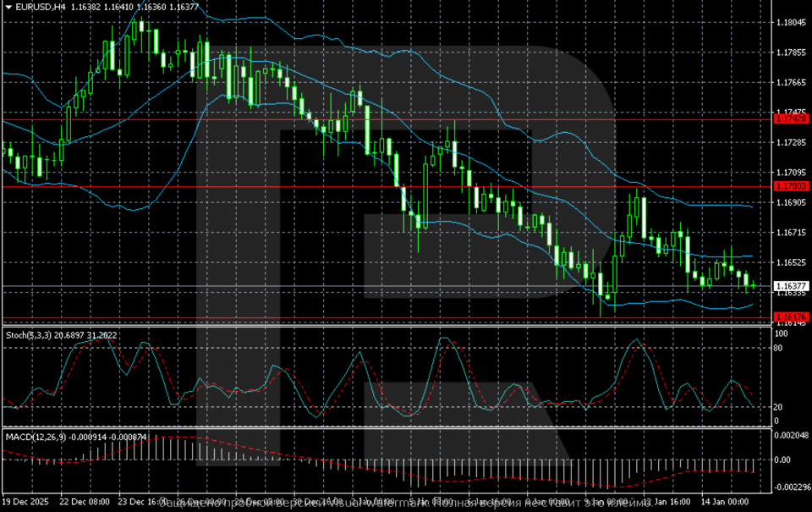Viewport: 812px width, 512px height.
Task: Click the 1.18045 price scale value
Action: pyautogui.click(x=791, y=23)
